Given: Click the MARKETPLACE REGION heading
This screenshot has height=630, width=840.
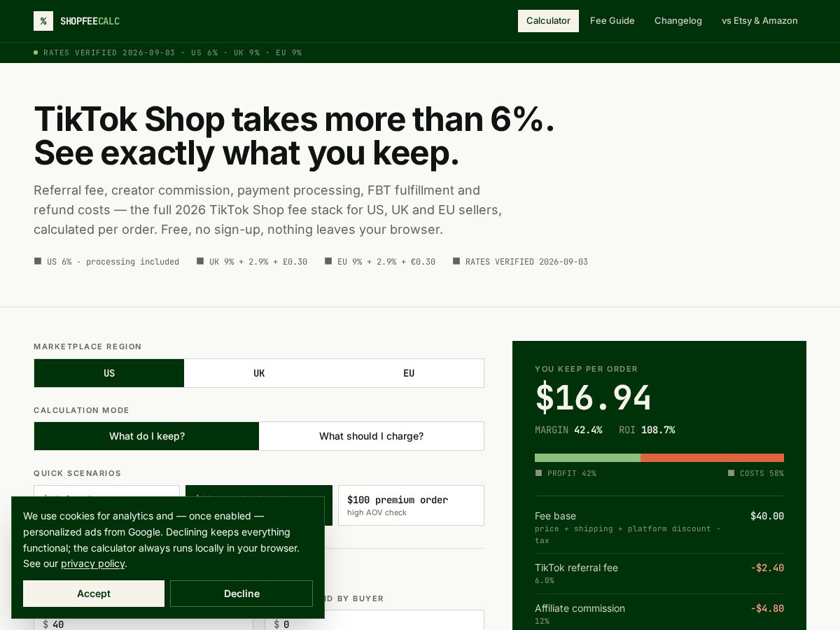Looking at the screenshot, I should click(x=87, y=346).
